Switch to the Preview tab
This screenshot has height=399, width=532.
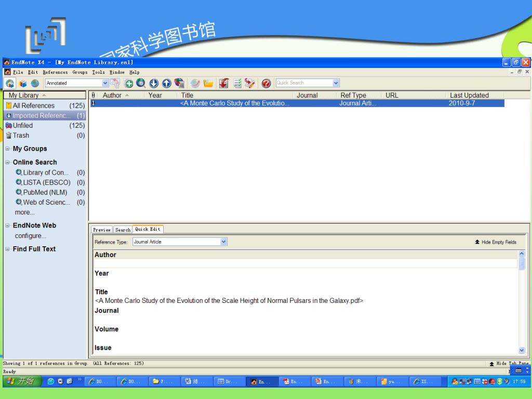pyautogui.click(x=102, y=230)
